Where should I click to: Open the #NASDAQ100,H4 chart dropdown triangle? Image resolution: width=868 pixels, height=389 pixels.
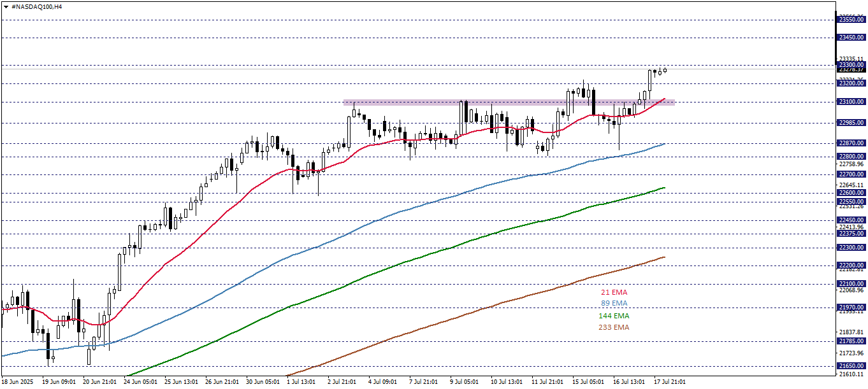(x=6, y=6)
